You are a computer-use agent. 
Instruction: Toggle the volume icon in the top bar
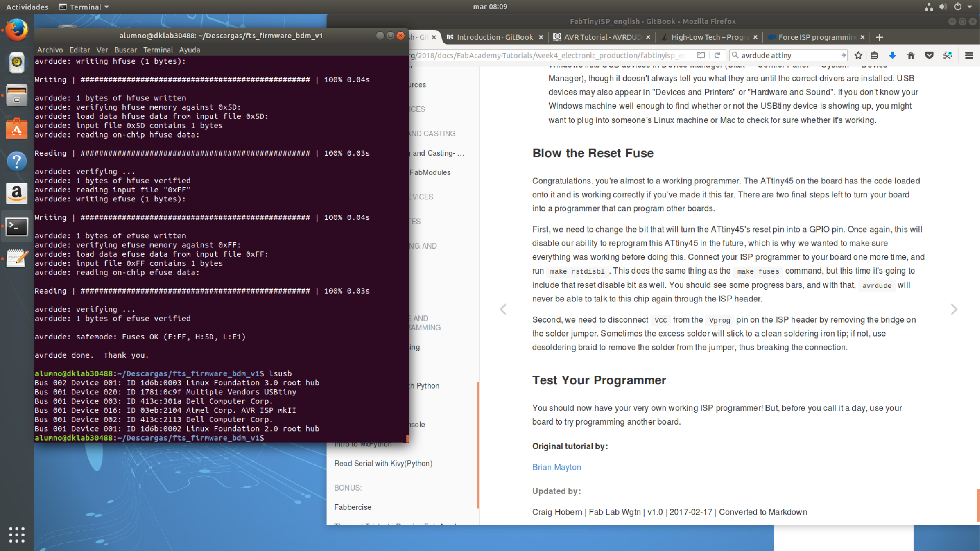coord(943,7)
